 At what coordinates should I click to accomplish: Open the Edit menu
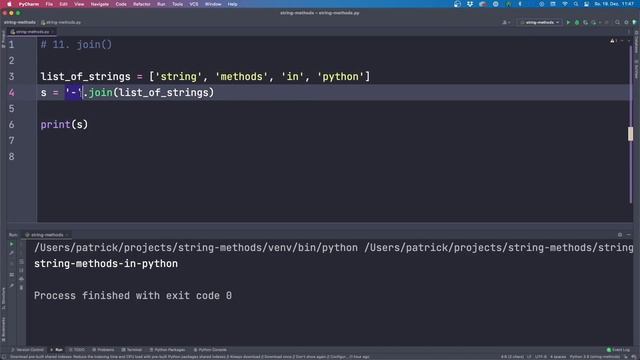click(x=63, y=4)
